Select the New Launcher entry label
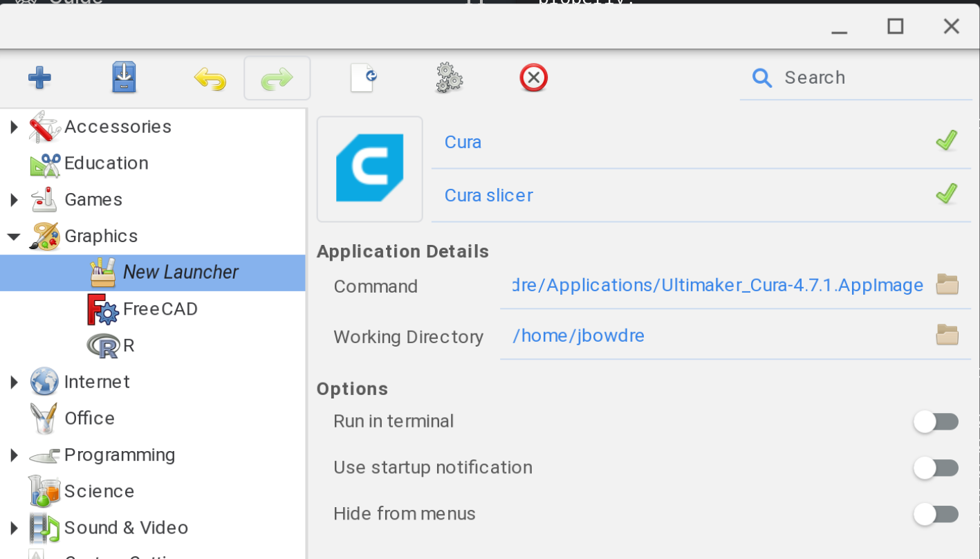This screenshot has width=980, height=559. click(181, 273)
